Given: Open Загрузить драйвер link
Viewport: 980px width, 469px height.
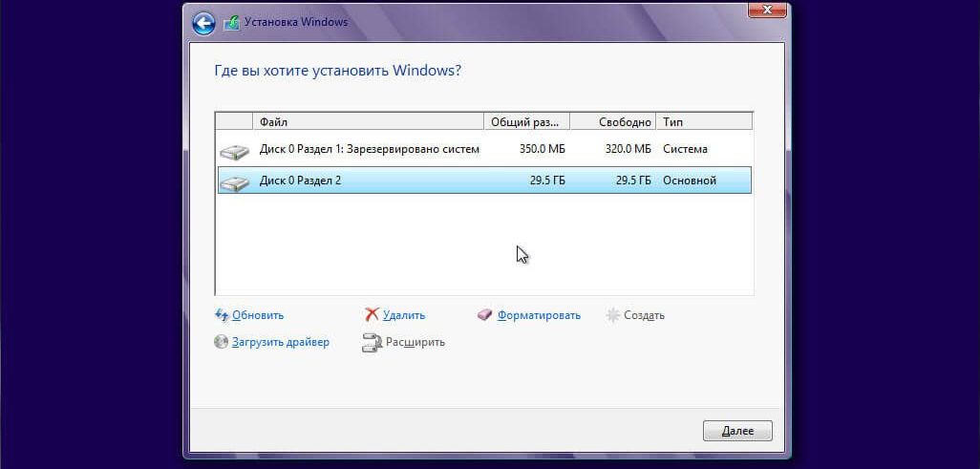Looking at the screenshot, I should point(281,342).
